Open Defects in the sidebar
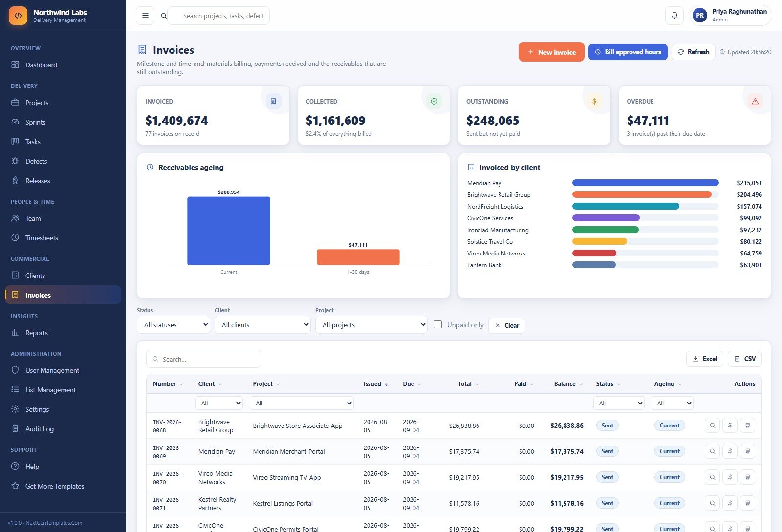The height and width of the screenshot is (532, 782). pyautogui.click(x=63, y=161)
